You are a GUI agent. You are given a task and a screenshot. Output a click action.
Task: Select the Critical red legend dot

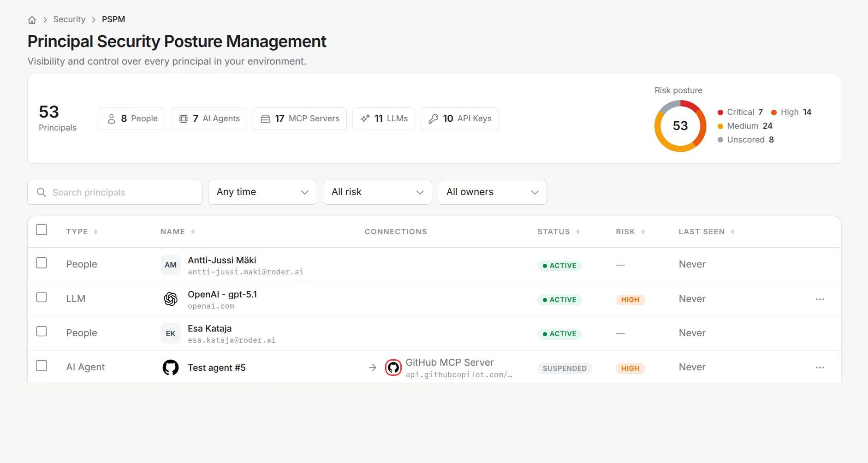720,113
